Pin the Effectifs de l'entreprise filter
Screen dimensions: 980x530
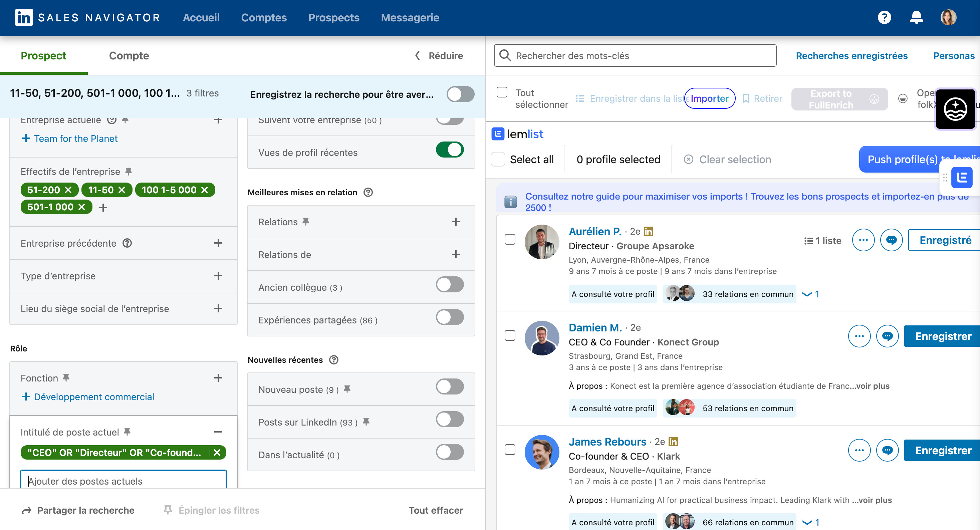pyautogui.click(x=129, y=172)
